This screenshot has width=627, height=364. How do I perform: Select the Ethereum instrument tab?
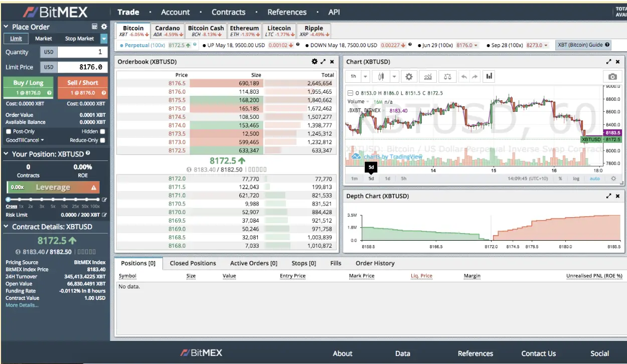(x=244, y=31)
